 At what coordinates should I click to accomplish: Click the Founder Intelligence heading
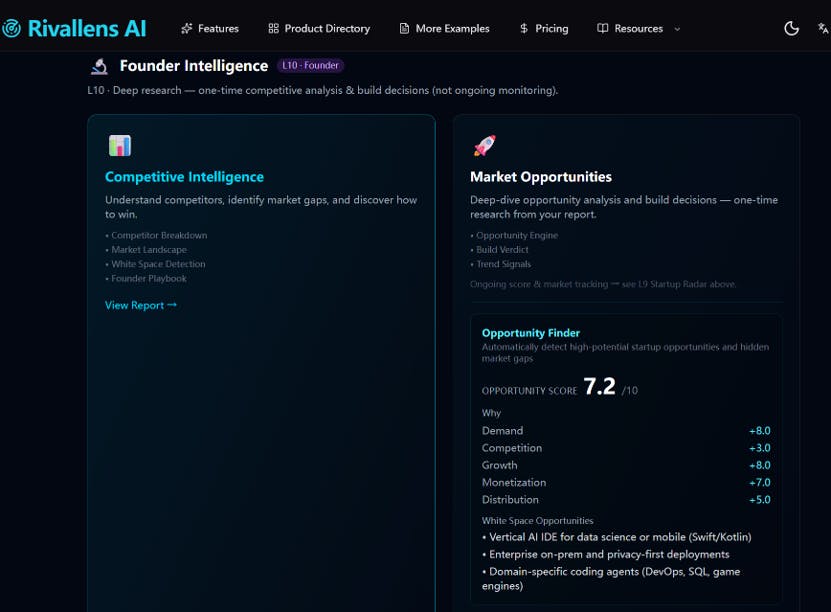pyautogui.click(x=194, y=66)
